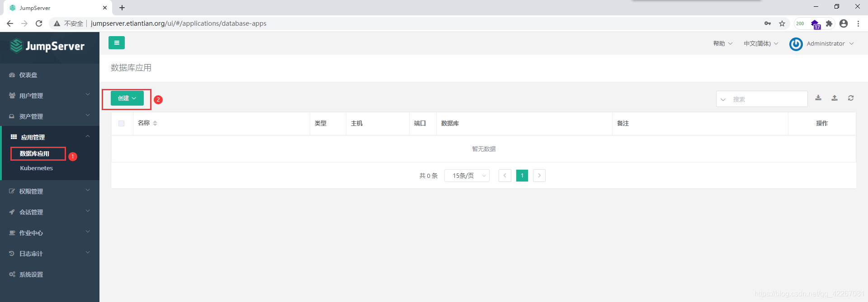Click the browser back arrow
The width and height of the screenshot is (868, 302).
(10, 23)
